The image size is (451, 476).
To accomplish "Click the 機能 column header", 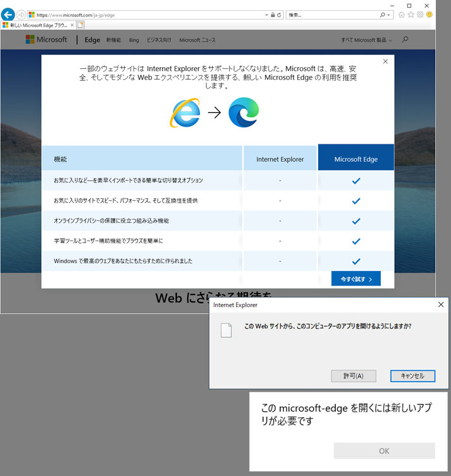I will pos(142,158).
